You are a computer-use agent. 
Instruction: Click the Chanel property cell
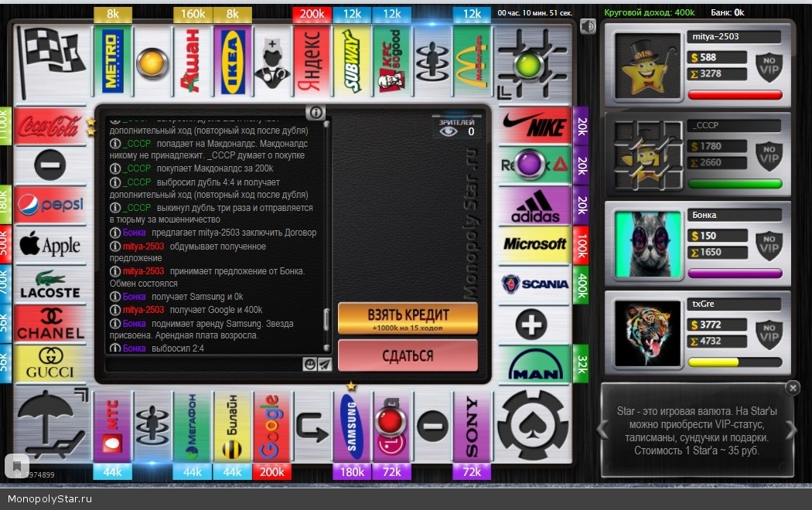pyautogui.click(x=49, y=325)
